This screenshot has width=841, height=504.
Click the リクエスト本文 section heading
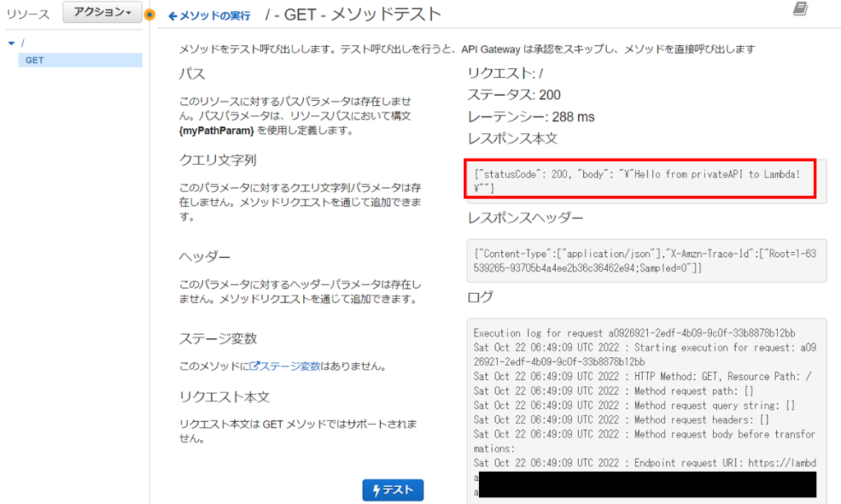click(x=224, y=396)
